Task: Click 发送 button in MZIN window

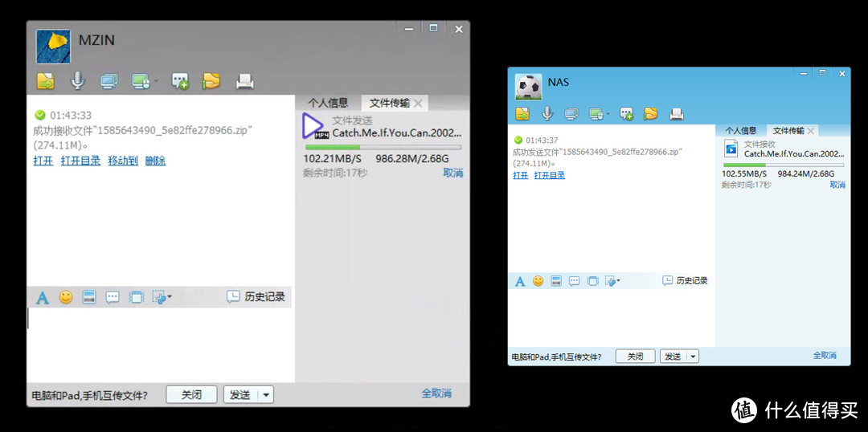Action: [x=241, y=395]
